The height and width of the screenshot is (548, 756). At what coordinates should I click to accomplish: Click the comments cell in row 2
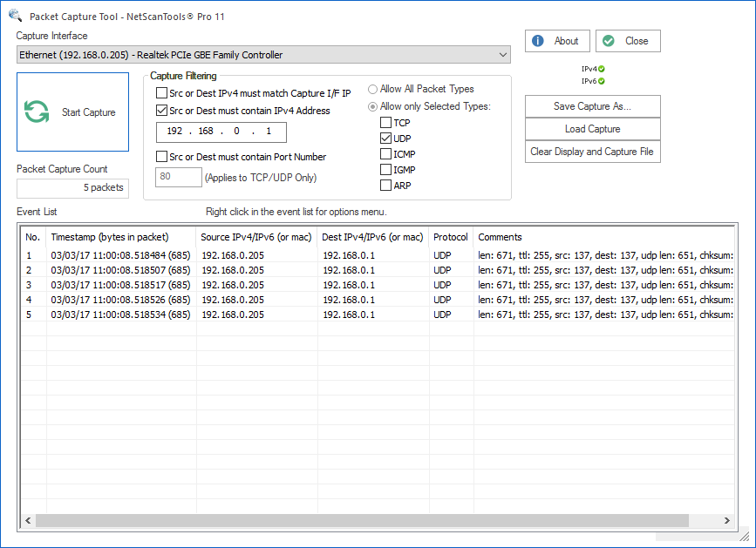pyautogui.click(x=605, y=270)
